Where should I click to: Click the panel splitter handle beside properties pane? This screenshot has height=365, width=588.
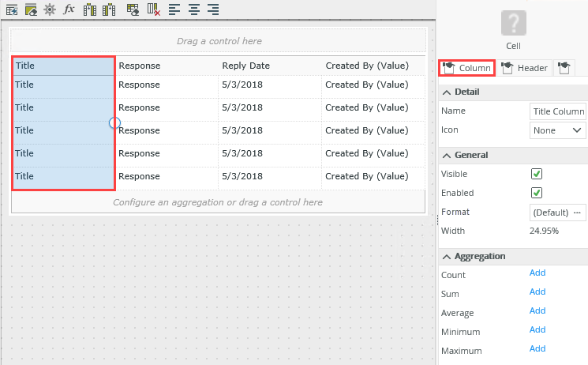pyautogui.click(x=437, y=220)
